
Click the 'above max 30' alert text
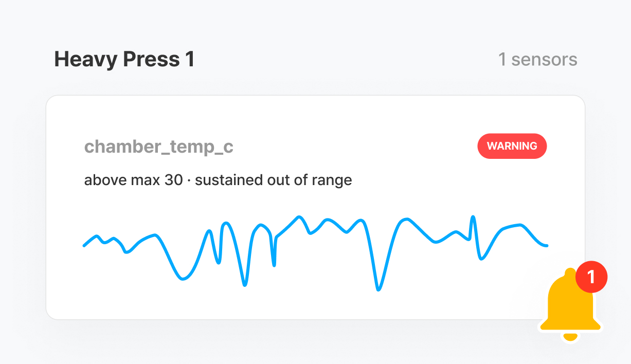(133, 180)
